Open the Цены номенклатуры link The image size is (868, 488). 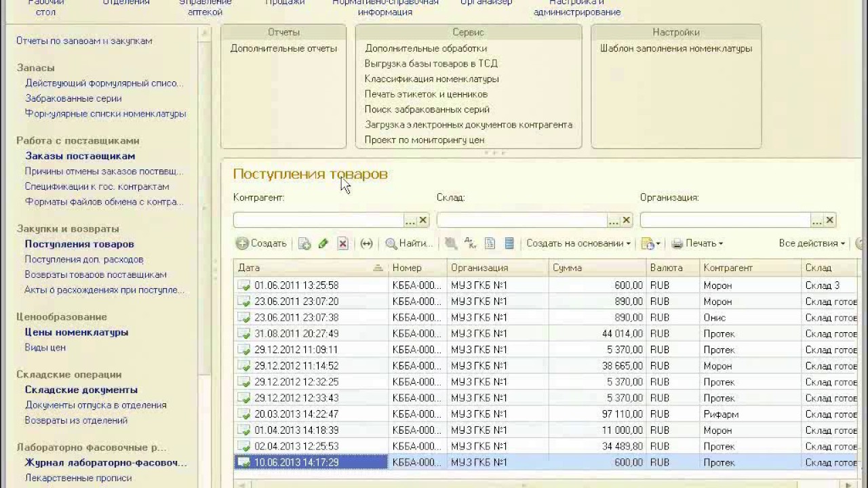click(77, 332)
